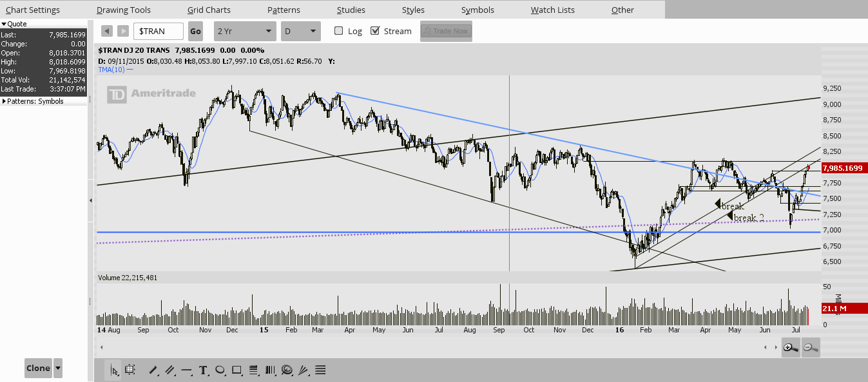Select the Fibonacci retracement lines tool
The height and width of the screenshot is (382, 868).
coord(253,370)
